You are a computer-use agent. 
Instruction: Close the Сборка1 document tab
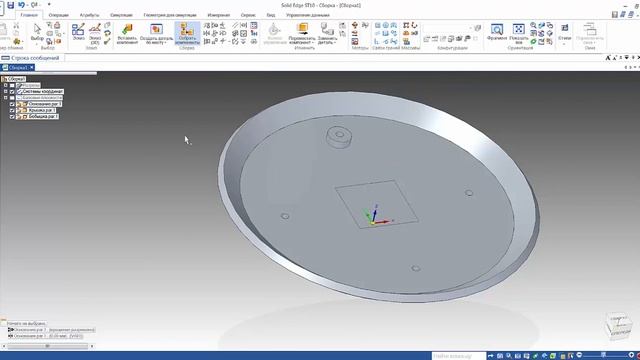(x=32, y=67)
